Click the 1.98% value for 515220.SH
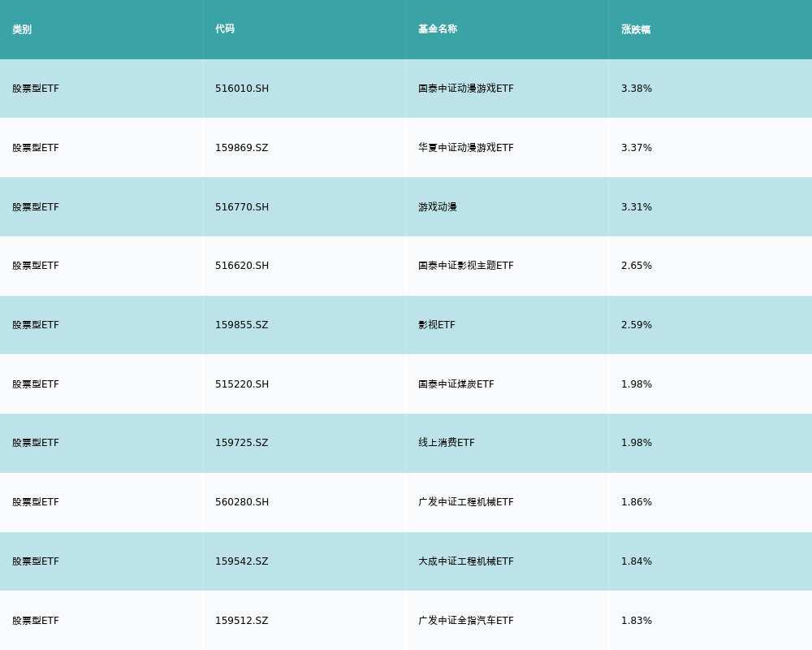 coord(637,384)
